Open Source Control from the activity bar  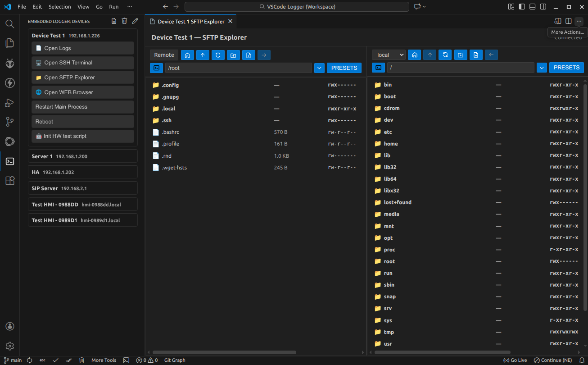10,122
